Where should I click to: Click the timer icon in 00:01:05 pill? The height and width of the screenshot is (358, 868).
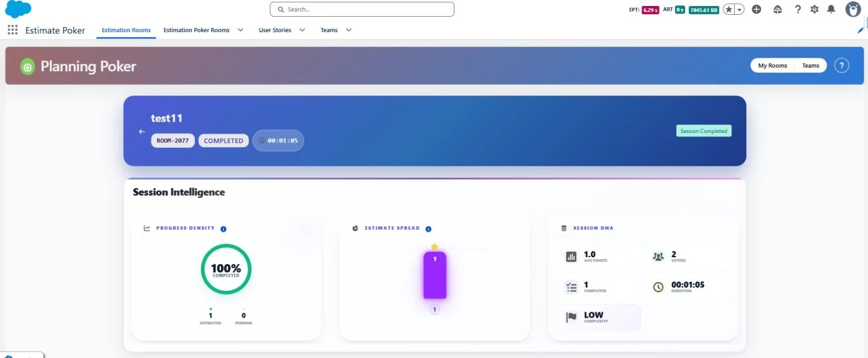click(262, 141)
